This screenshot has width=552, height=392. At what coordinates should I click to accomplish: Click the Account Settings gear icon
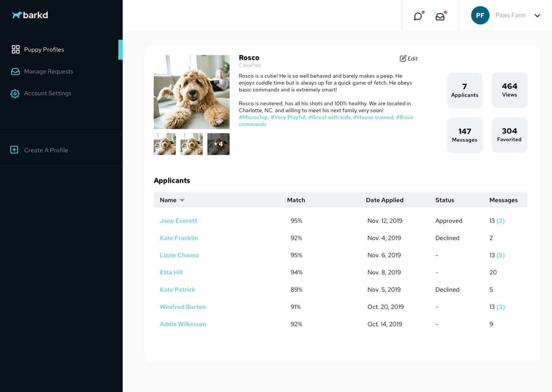[x=15, y=93]
